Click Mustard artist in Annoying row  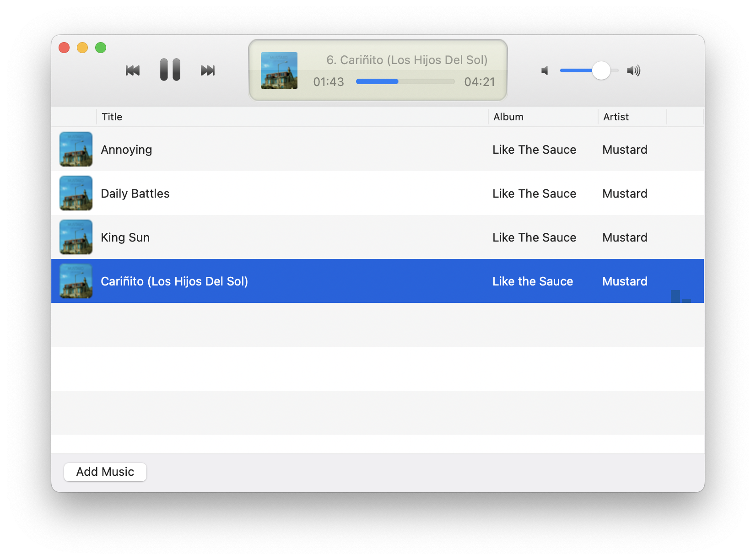point(625,150)
